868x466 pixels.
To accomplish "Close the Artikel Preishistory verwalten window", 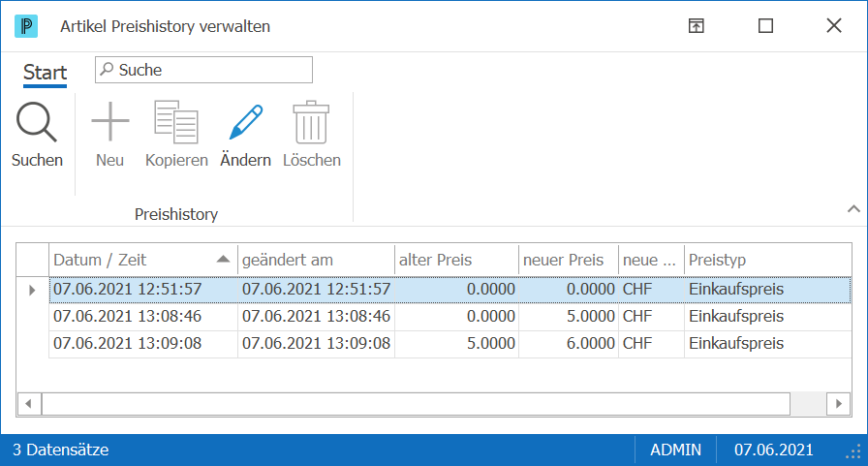I will click(834, 25).
